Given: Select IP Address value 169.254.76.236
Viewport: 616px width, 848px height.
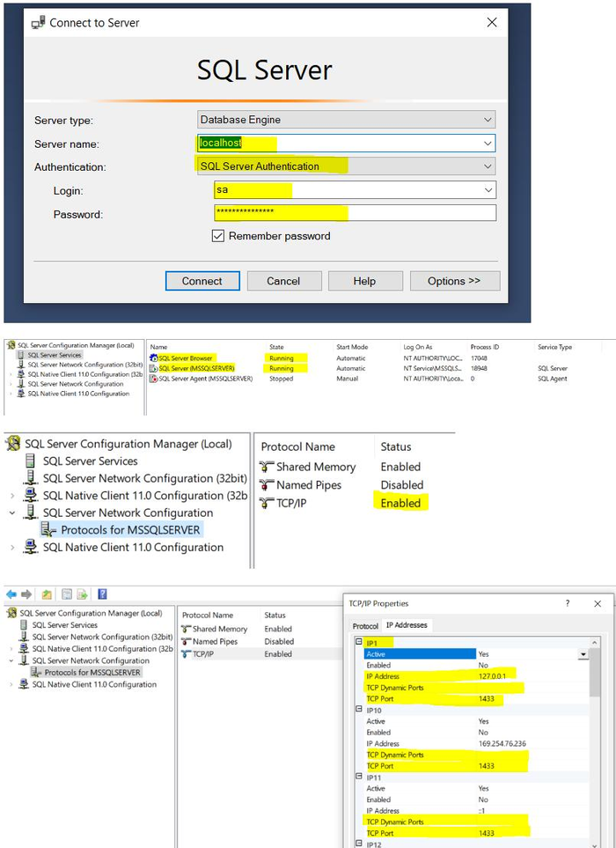Looking at the screenshot, I should click(502, 743).
